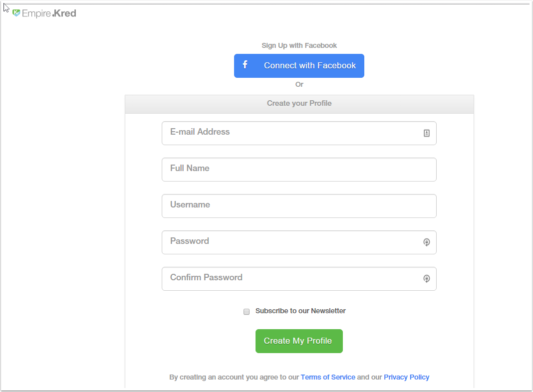Click the lock icon in the Confirm Password field

tap(427, 279)
